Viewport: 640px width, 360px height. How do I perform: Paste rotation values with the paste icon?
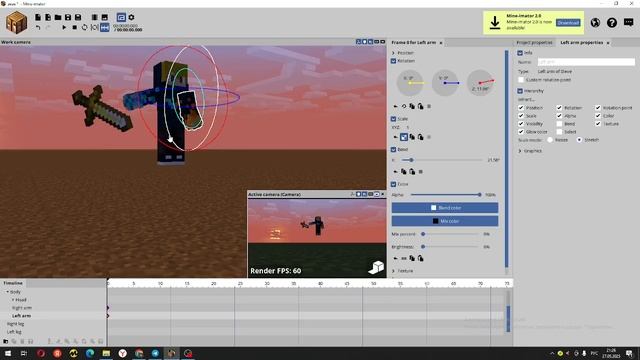point(420,106)
